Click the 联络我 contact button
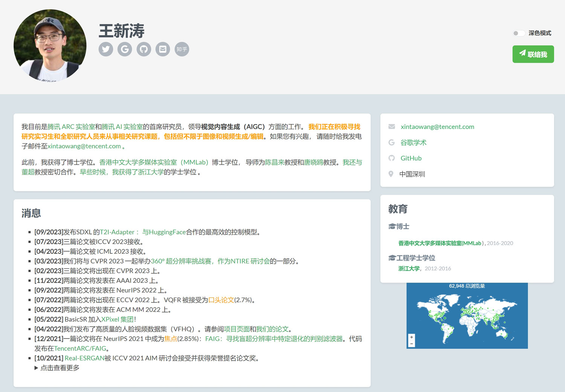 [533, 54]
